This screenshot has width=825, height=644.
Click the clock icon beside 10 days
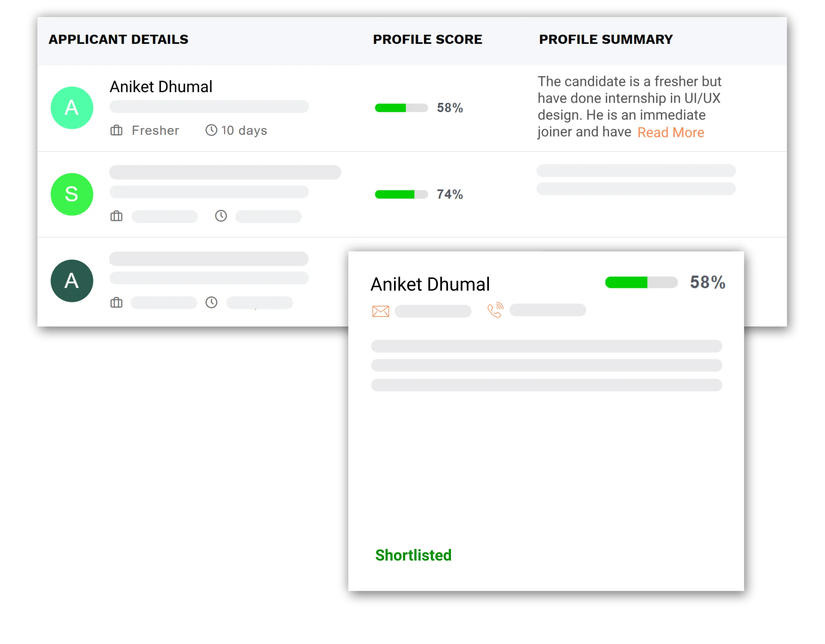tap(211, 130)
